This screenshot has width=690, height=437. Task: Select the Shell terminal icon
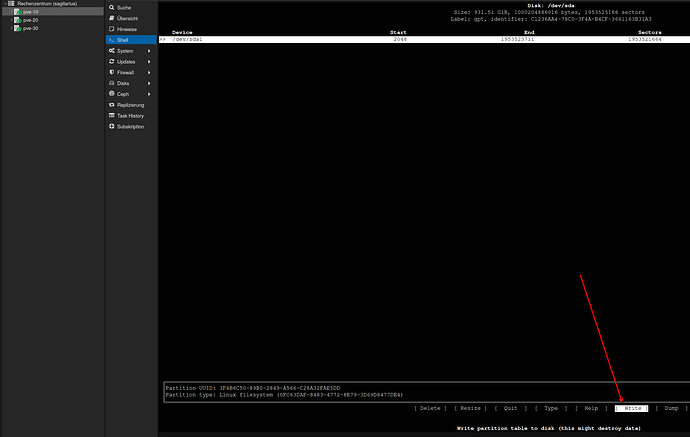click(112, 40)
